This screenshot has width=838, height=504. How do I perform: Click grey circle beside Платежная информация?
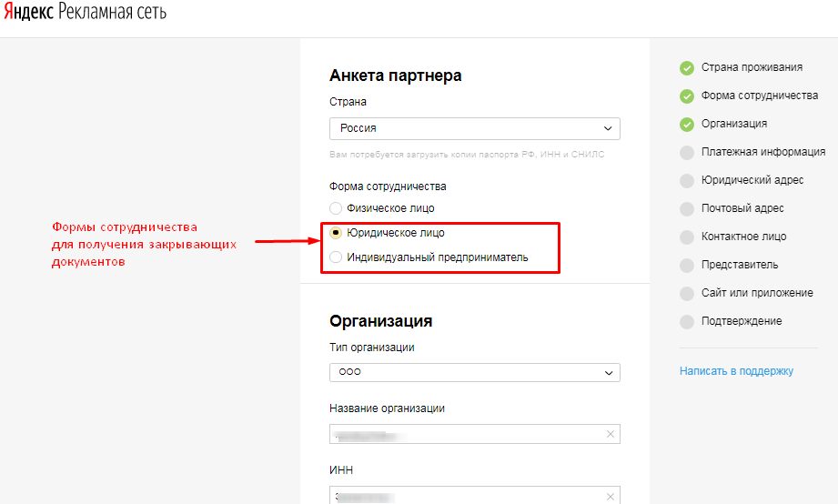[686, 153]
